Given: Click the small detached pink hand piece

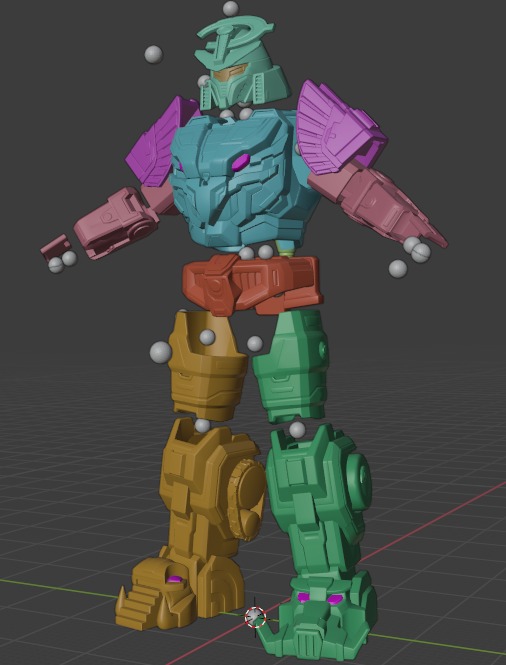Looking at the screenshot, I should click(x=56, y=247).
